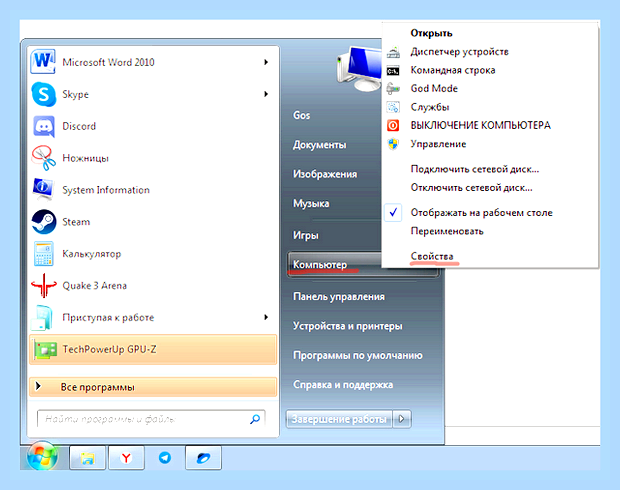620x490 pixels.
Task: Launch Skype from its icon
Action: coord(43,94)
